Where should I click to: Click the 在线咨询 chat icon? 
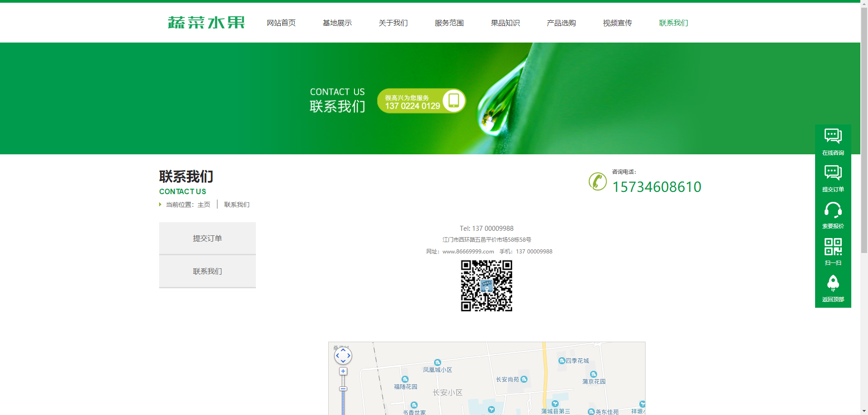(833, 136)
